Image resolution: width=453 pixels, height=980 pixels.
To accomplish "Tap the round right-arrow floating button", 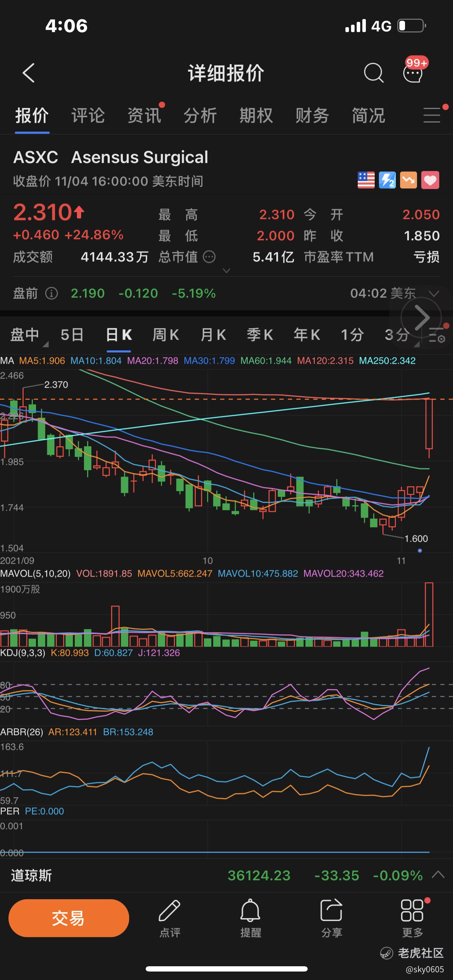I will click(421, 317).
